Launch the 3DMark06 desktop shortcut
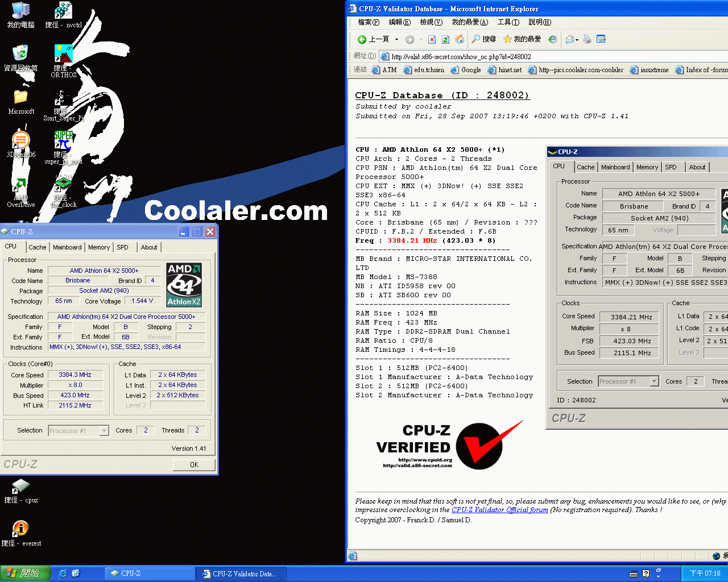 21,144
